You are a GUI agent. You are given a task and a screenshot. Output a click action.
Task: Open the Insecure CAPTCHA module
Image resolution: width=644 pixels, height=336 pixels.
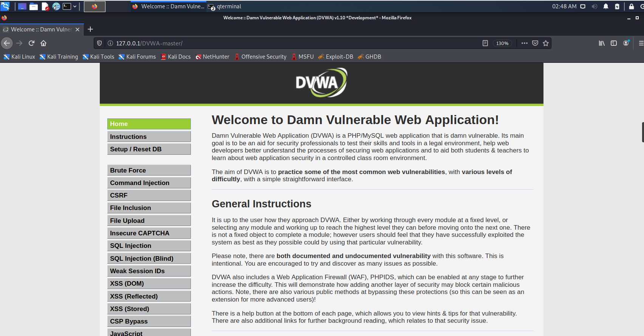(x=149, y=233)
